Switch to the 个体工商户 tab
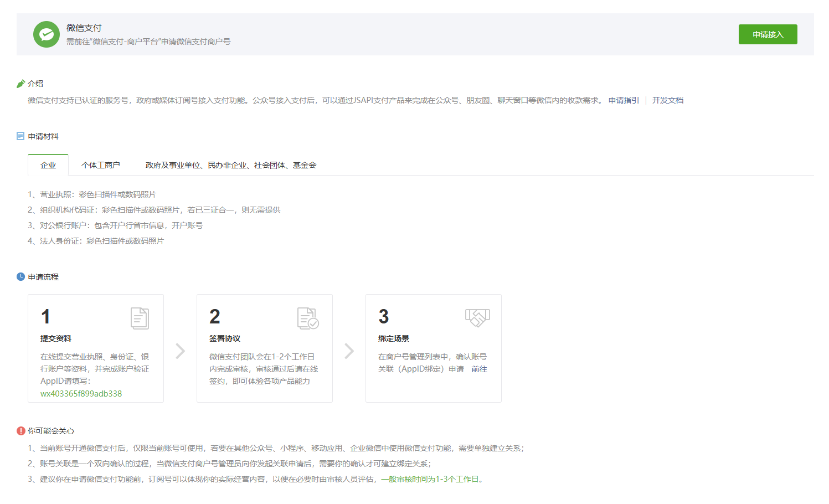The width and height of the screenshot is (829, 504). tap(101, 165)
